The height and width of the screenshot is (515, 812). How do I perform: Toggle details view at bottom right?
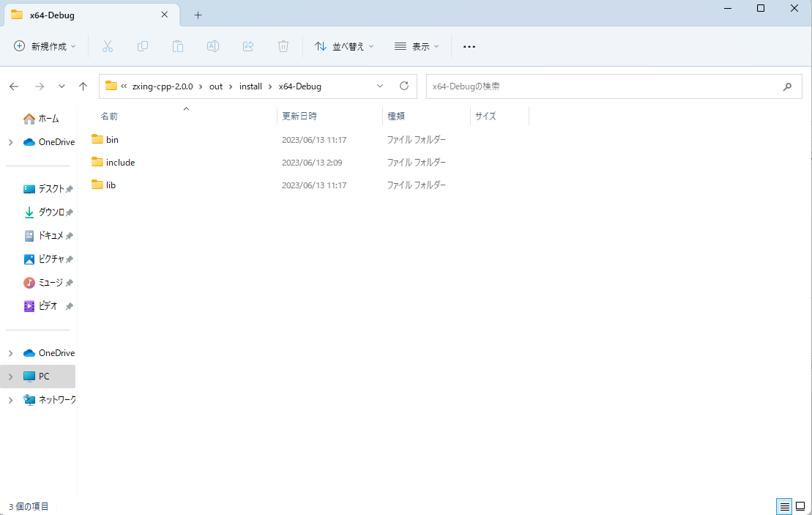click(x=784, y=506)
